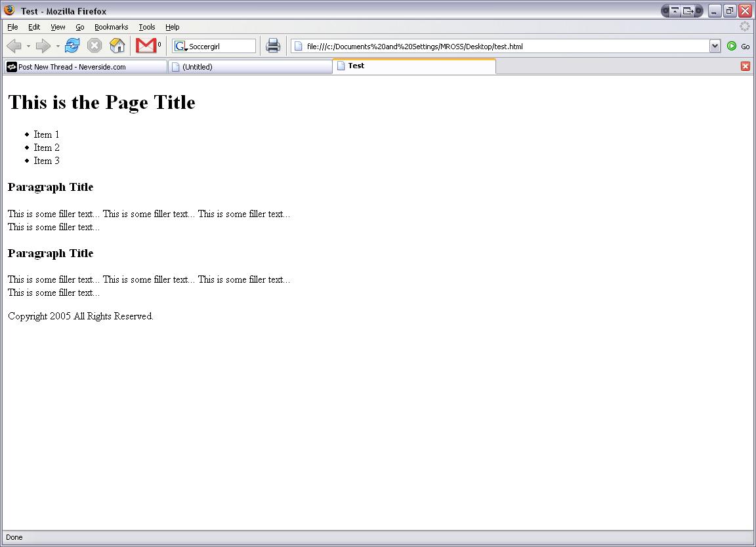Click the Stop loading icon
756x547 pixels.
coord(94,46)
